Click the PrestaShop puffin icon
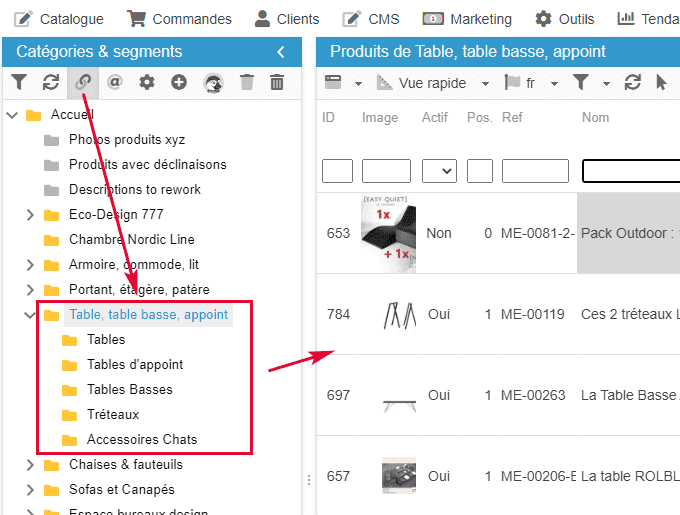Screen dimensions: 680x515 pos(213,83)
